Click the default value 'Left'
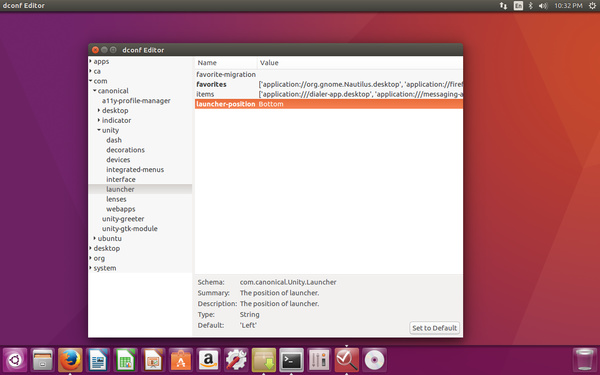Image resolution: width=600 pixels, height=375 pixels. [x=248, y=325]
